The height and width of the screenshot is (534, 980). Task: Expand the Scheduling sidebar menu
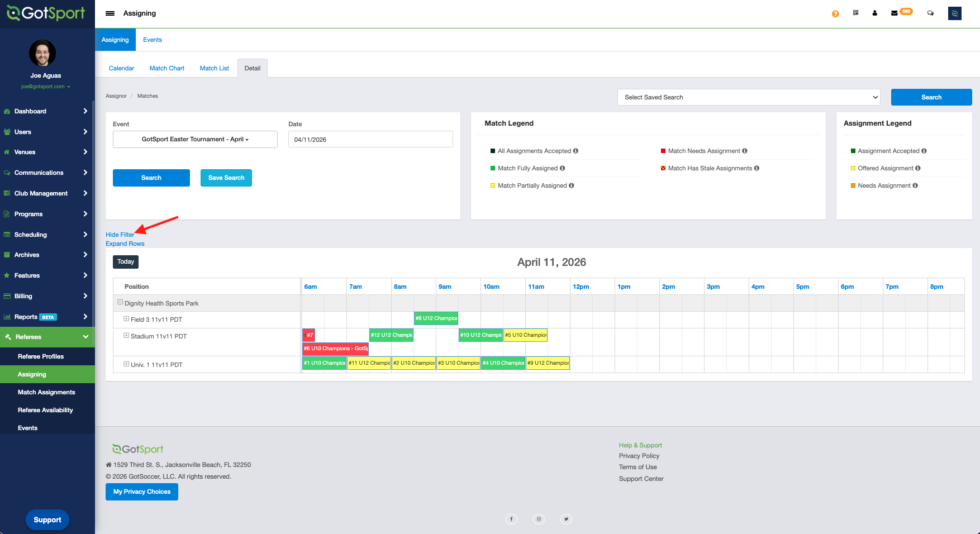(x=47, y=235)
